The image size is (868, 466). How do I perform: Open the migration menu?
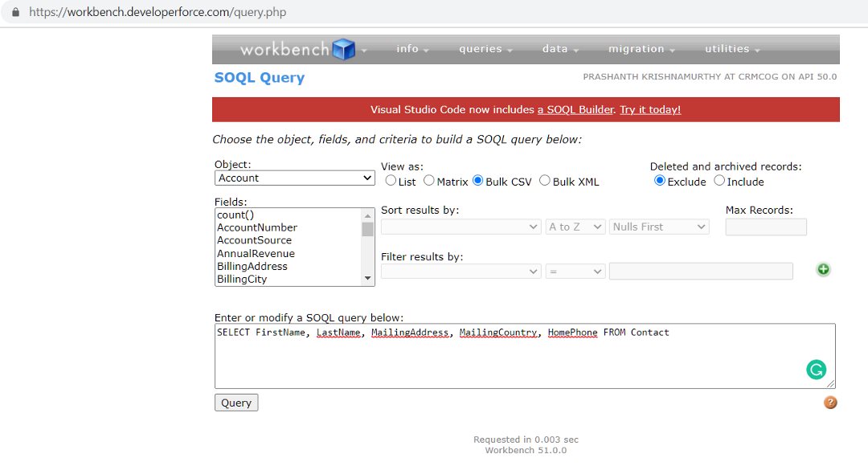click(x=641, y=49)
